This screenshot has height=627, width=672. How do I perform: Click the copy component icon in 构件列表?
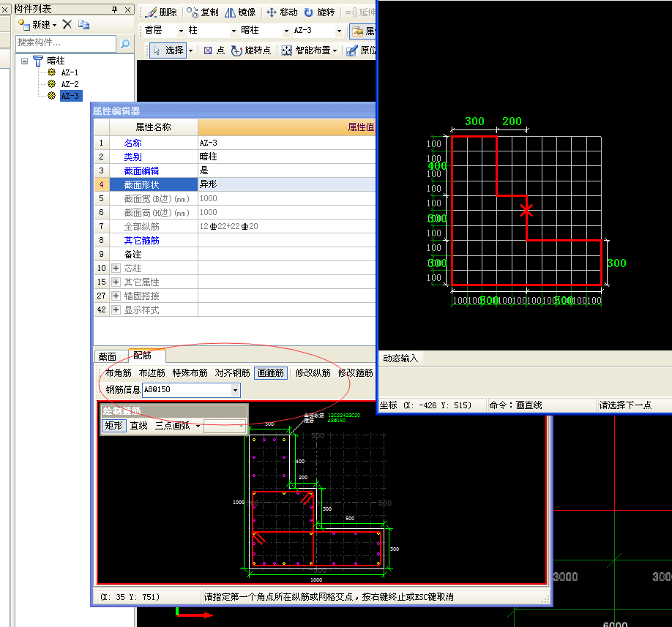click(x=84, y=24)
